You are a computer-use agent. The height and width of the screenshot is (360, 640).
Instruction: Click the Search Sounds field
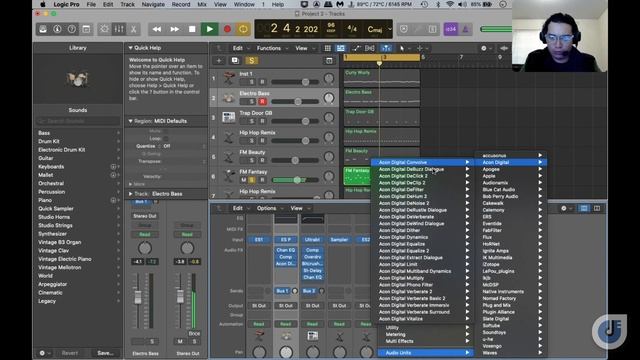coord(78,121)
